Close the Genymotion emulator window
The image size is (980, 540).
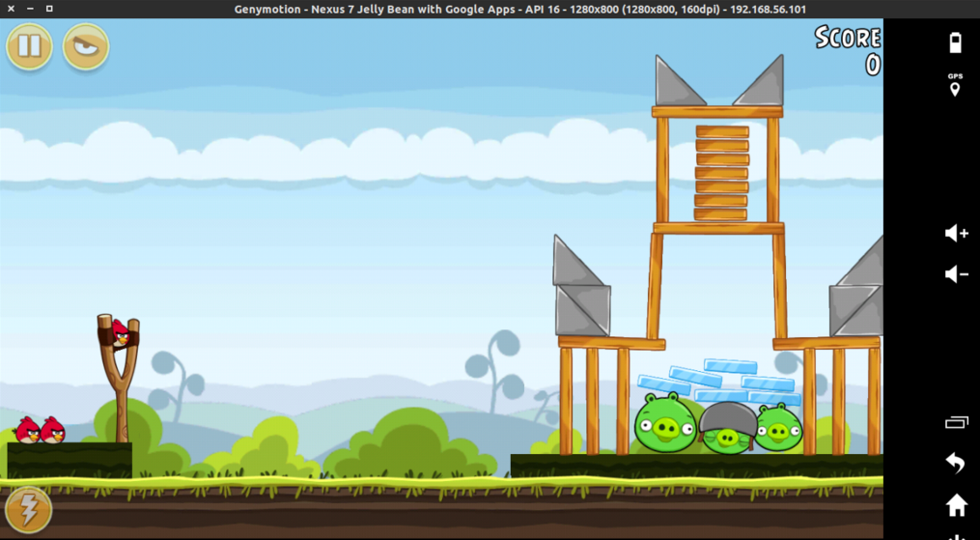click(11, 9)
